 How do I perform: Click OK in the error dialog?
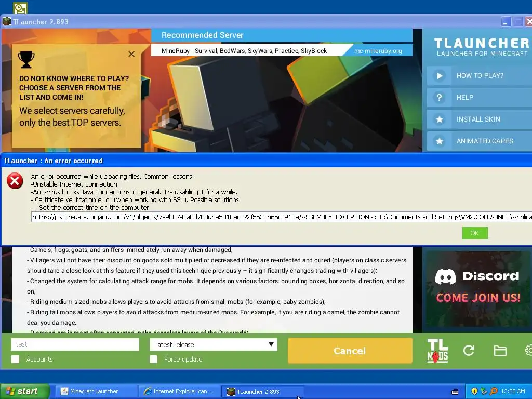click(475, 233)
